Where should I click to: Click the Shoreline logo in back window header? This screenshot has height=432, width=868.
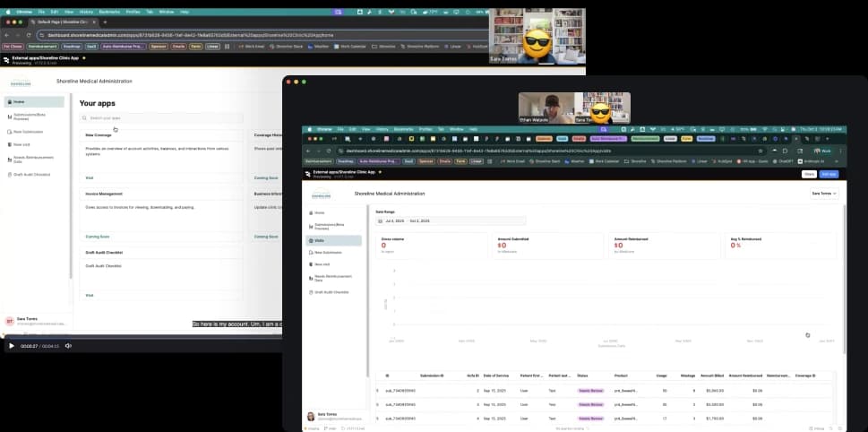click(x=21, y=82)
